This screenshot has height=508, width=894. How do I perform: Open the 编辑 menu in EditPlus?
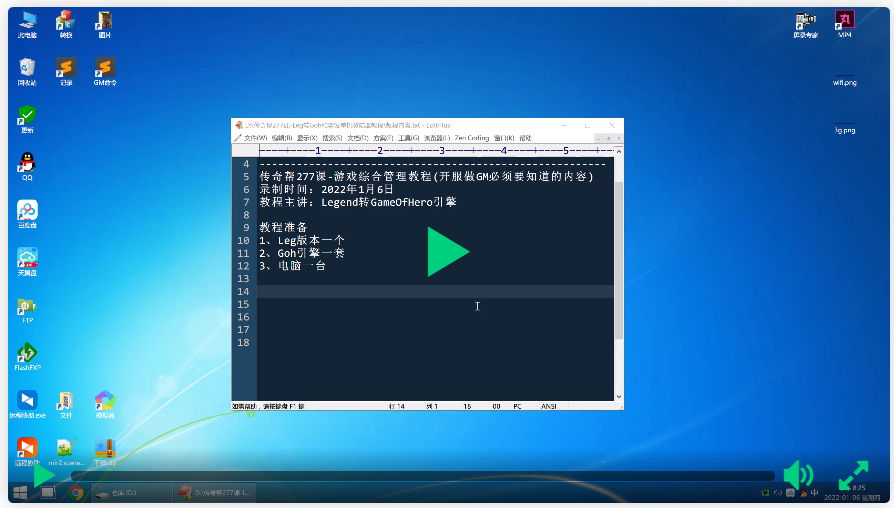[282, 138]
